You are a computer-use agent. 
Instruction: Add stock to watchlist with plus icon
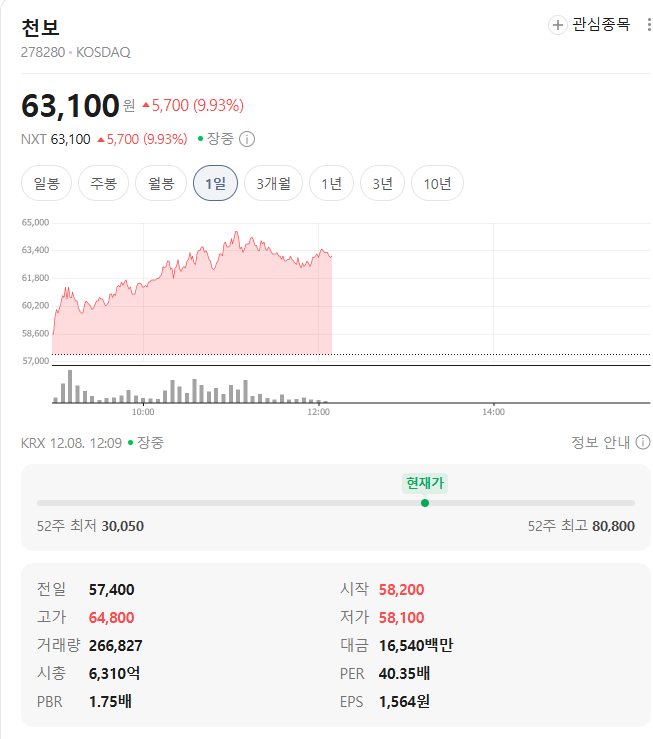click(557, 25)
